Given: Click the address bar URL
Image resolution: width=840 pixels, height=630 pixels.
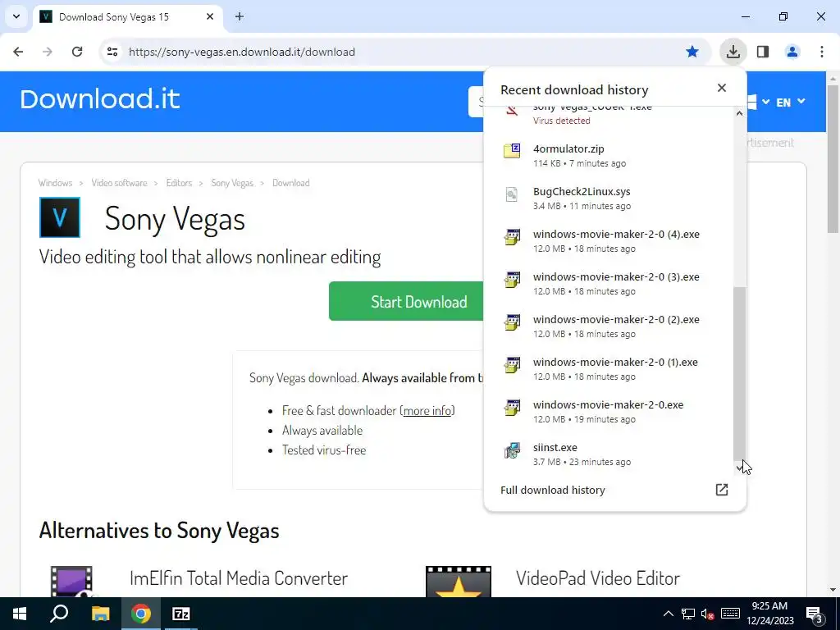Looking at the screenshot, I should 242,52.
